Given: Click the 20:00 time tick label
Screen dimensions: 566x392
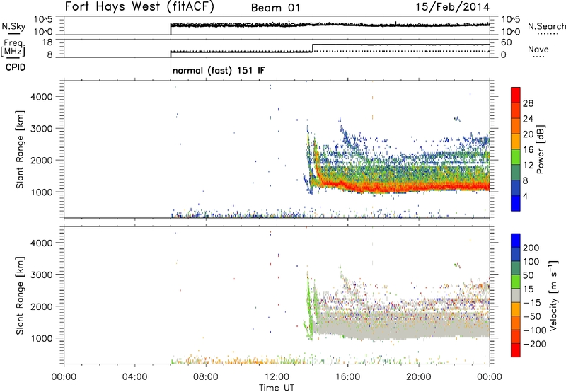Looking at the screenshot, I should 419,377.
